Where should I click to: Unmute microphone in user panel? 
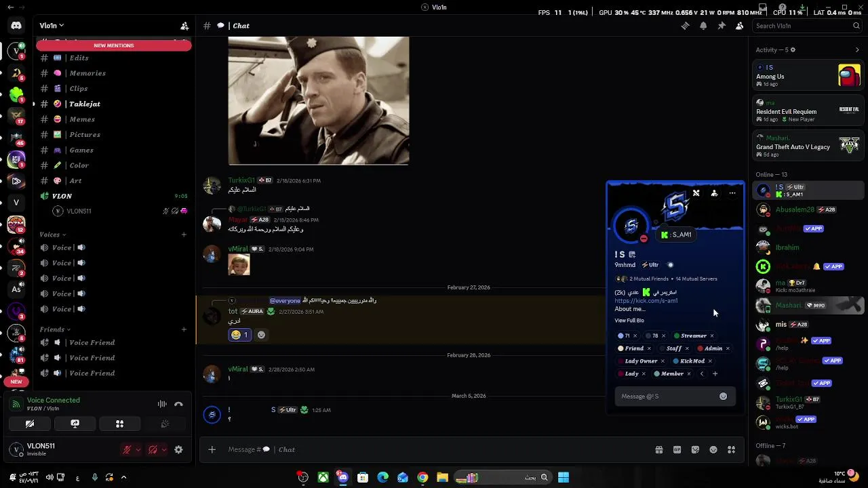pyautogui.click(x=126, y=449)
